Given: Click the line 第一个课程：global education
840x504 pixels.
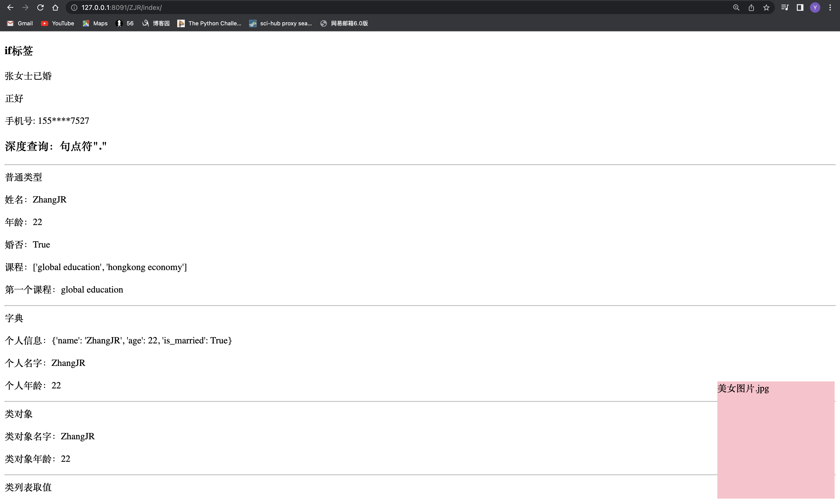Looking at the screenshot, I should tap(64, 290).
